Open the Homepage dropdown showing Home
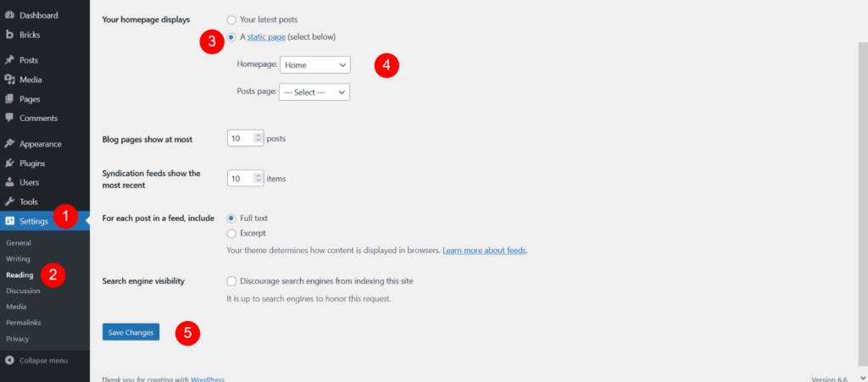This screenshot has width=868, height=382. point(315,64)
